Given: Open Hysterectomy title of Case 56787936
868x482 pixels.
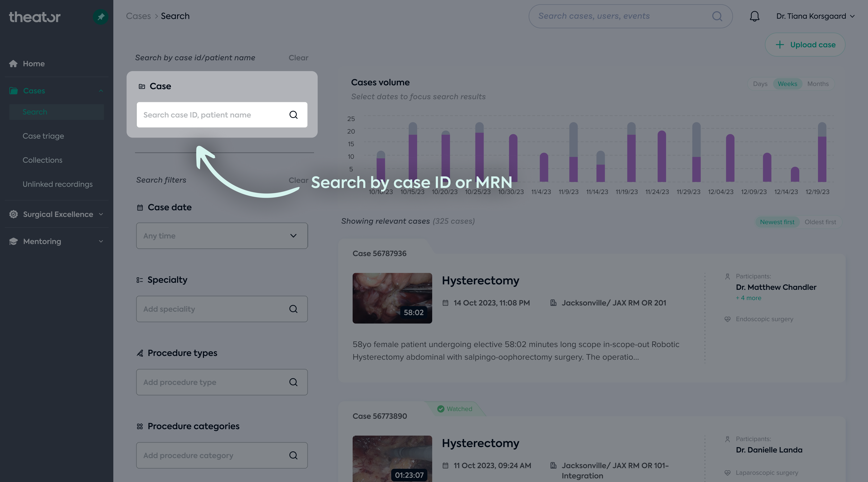Looking at the screenshot, I should pos(480,281).
